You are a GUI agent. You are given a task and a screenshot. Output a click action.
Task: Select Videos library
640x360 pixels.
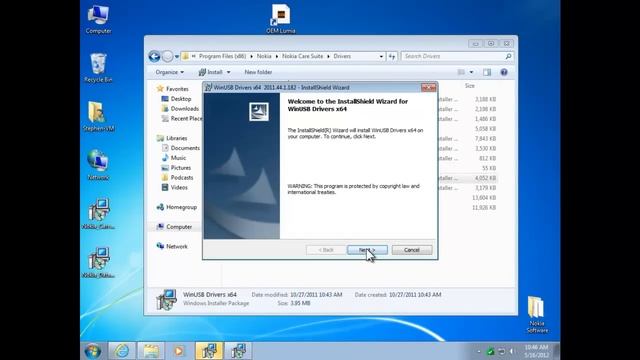pos(174,187)
